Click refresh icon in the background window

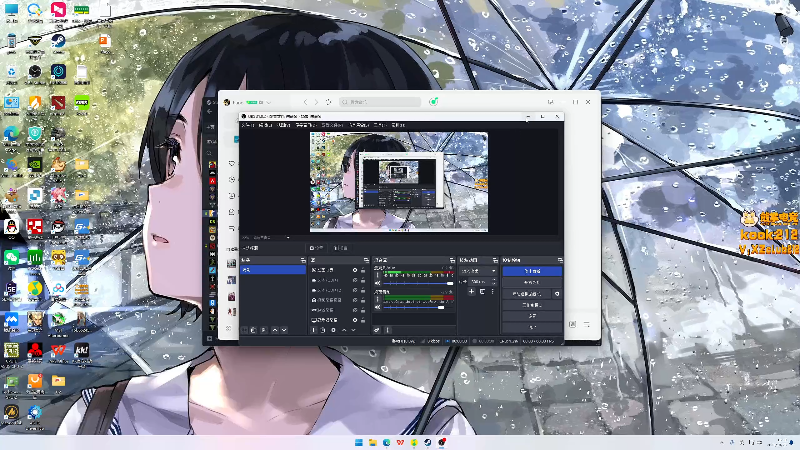point(328,102)
